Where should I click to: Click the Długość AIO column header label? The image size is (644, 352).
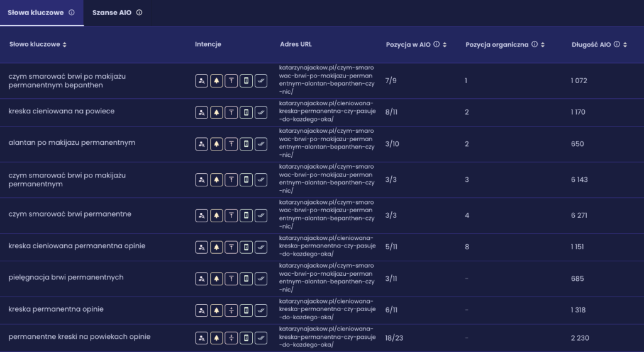point(591,45)
